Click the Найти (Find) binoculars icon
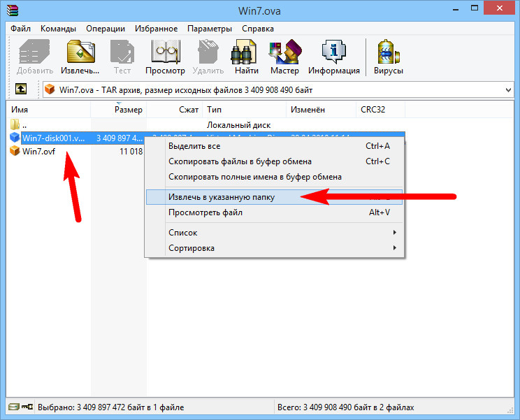Viewport: 520px width, 420px height. click(x=247, y=57)
